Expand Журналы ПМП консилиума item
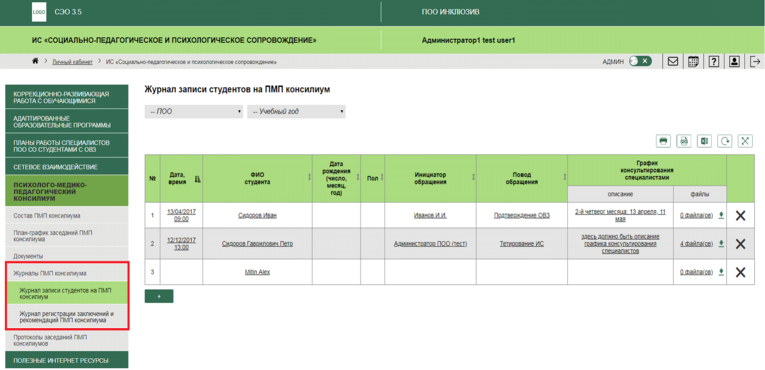 66,273
